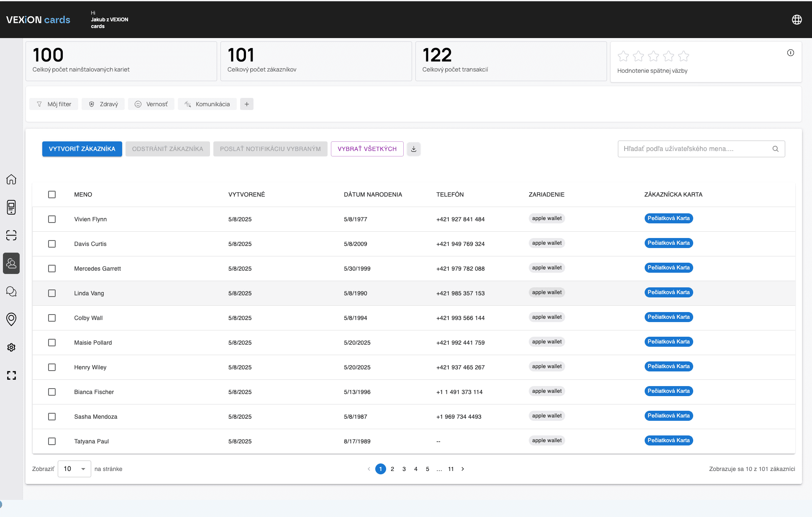Click phone +421 985 357 153
The width and height of the screenshot is (812, 517).
pyautogui.click(x=460, y=293)
